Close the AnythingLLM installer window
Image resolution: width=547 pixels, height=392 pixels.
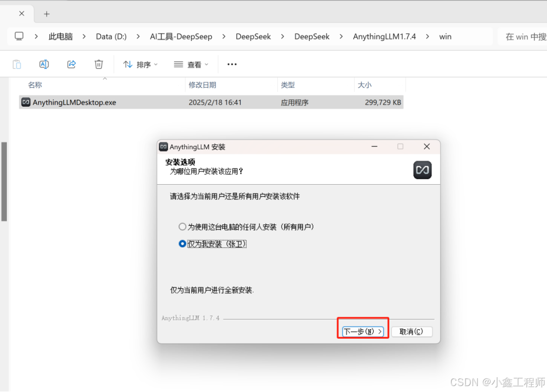[426, 147]
